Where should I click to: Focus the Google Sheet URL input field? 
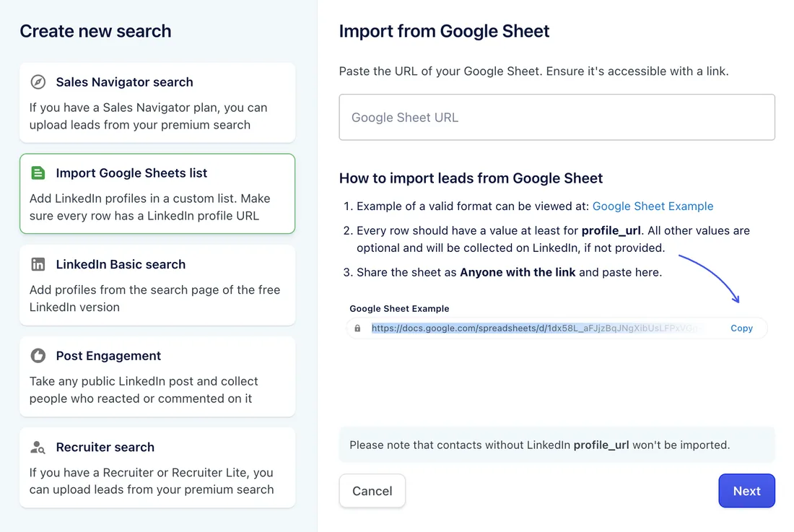tap(557, 117)
